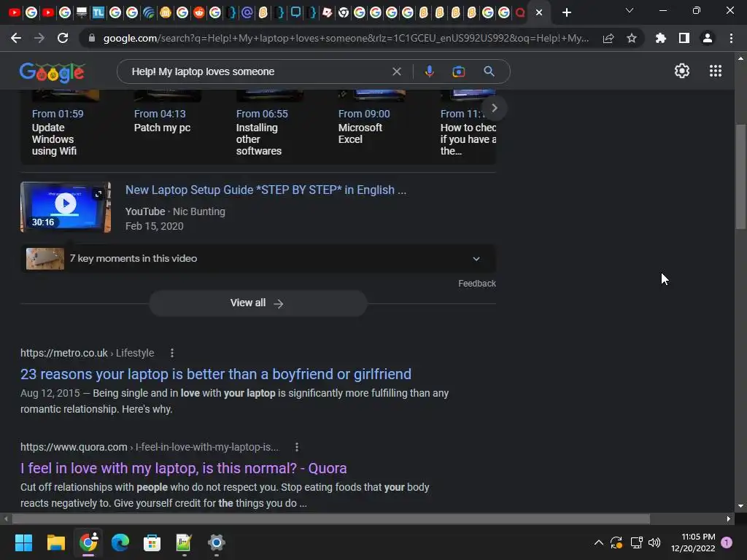Toggle the Chrome side panel
Screen dimensions: 747x560
(684, 38)
